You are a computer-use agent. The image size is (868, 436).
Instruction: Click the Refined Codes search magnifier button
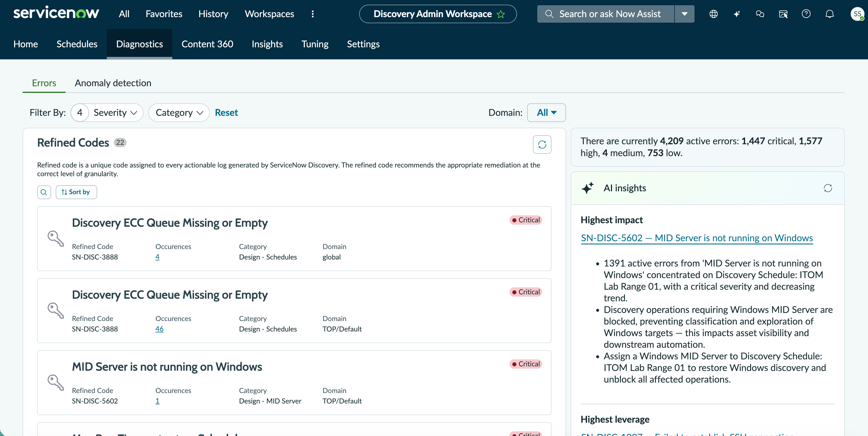(44, 192)
